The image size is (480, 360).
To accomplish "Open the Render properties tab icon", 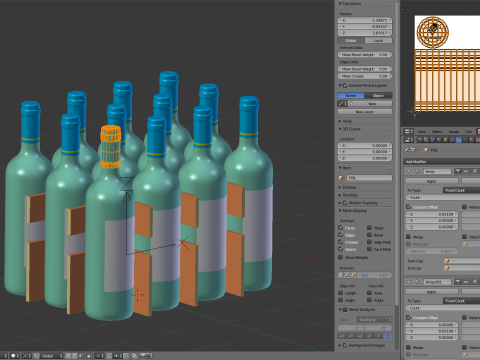I will 420,140.
